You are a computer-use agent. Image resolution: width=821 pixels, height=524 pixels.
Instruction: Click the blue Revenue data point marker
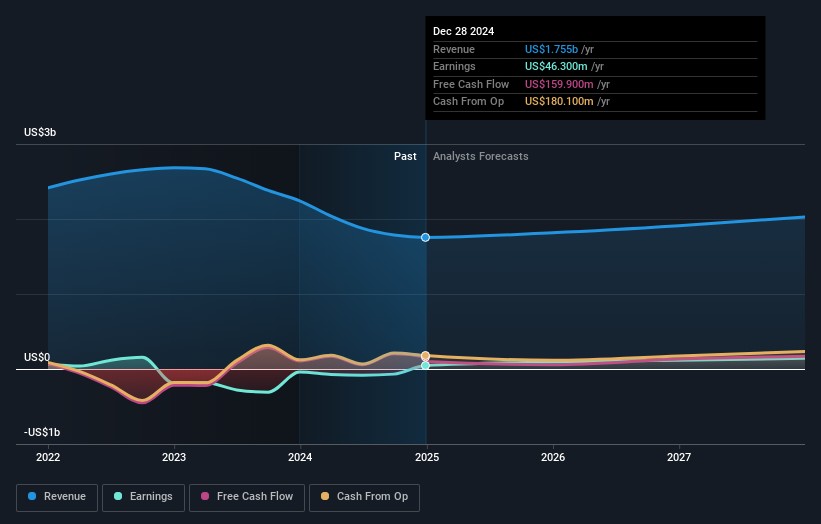click(426, 237)
